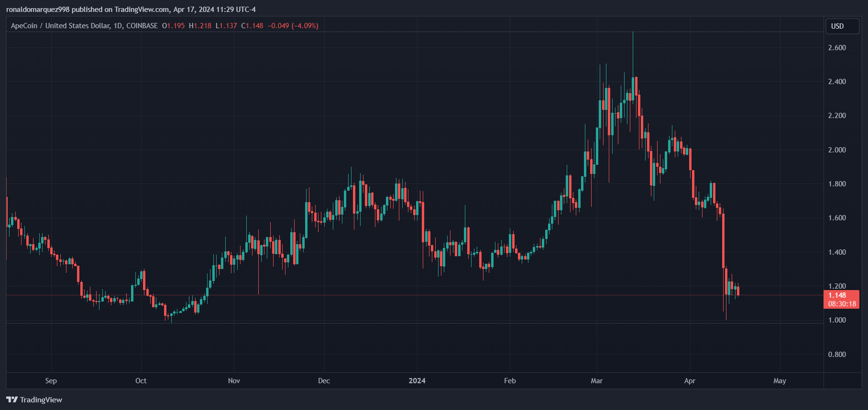868x410 pixels.
Task: Click the high value H1.218
Action: pyautogui.click(x=200, y=26)
